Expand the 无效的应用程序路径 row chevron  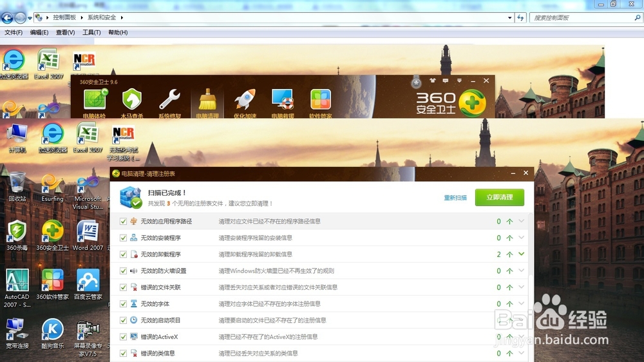[x=521, y=221]
